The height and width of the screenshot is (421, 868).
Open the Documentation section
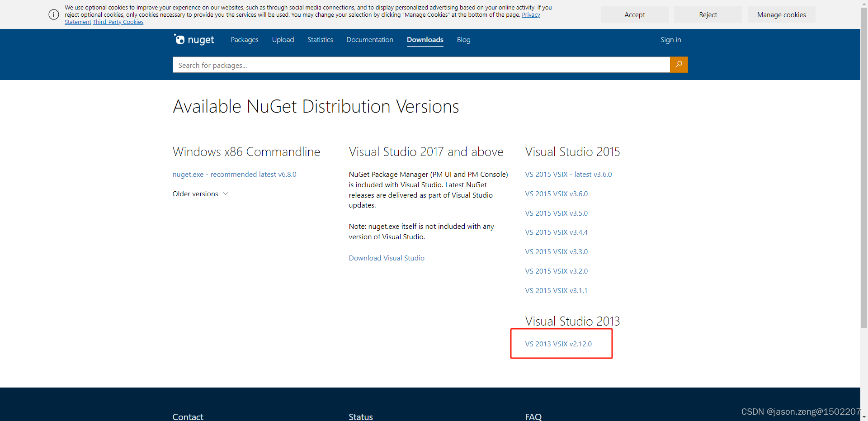pyautogui.click(x=369, y=40)
